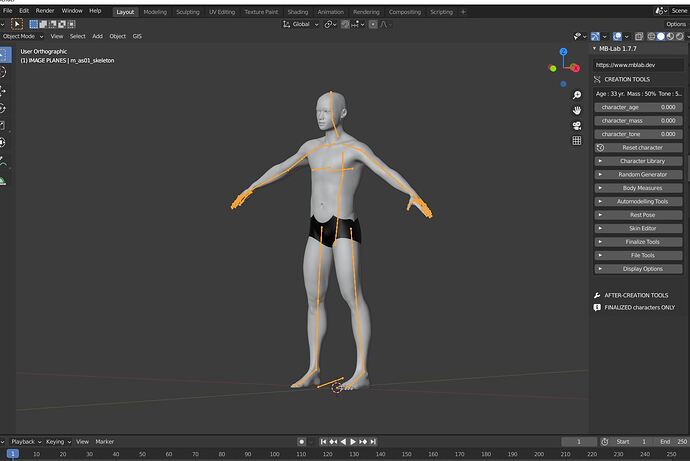Choose the Extend selection mode icon
690x461 pixels.
click(43, 24)
